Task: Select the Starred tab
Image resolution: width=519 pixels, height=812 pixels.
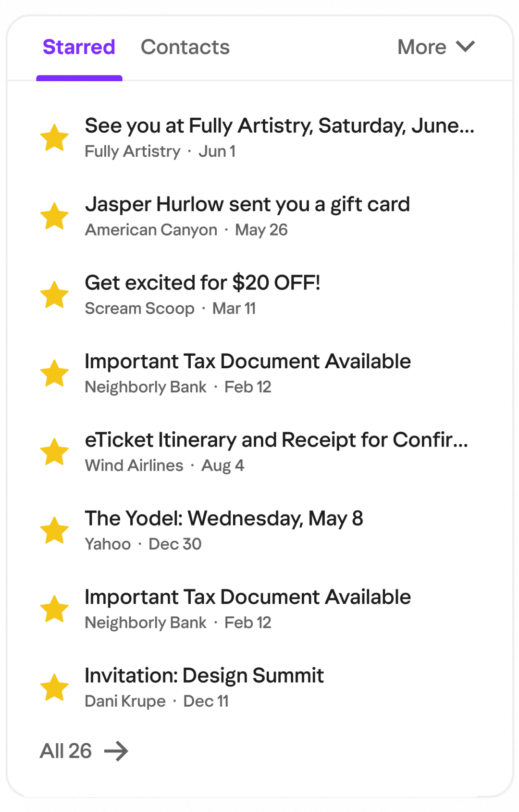Action: (x=79, y=47)
